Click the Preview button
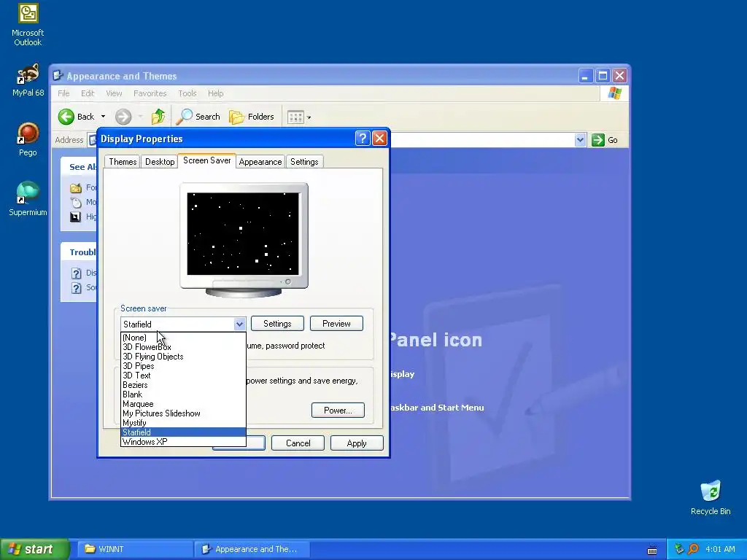Image resolution: width=747 pixels, height=560 pixels. pyautogui.click(x=336, y=324)
